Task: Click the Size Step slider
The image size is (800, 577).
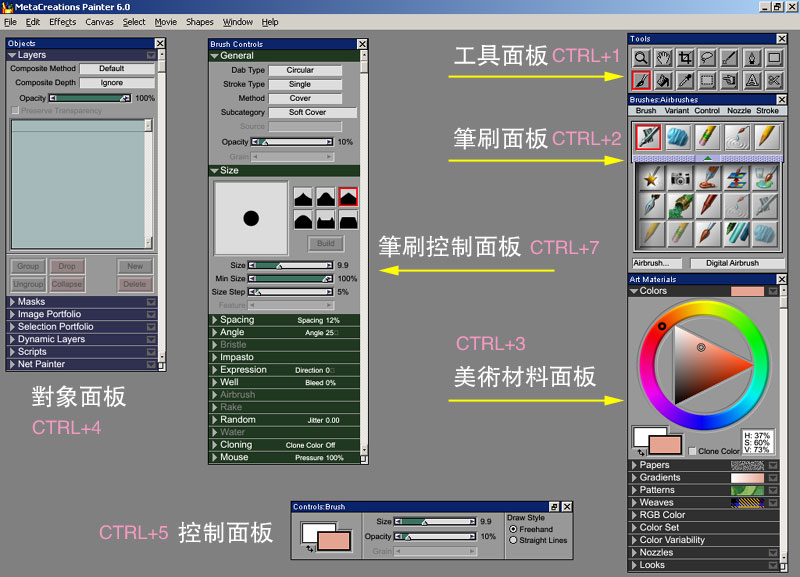Action: 290,292
